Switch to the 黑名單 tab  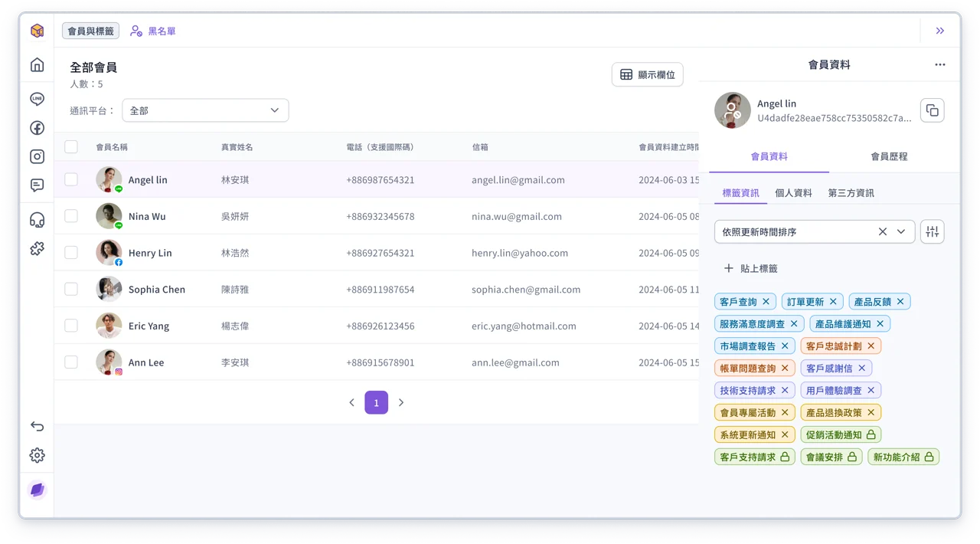click(x=153, y=31)
